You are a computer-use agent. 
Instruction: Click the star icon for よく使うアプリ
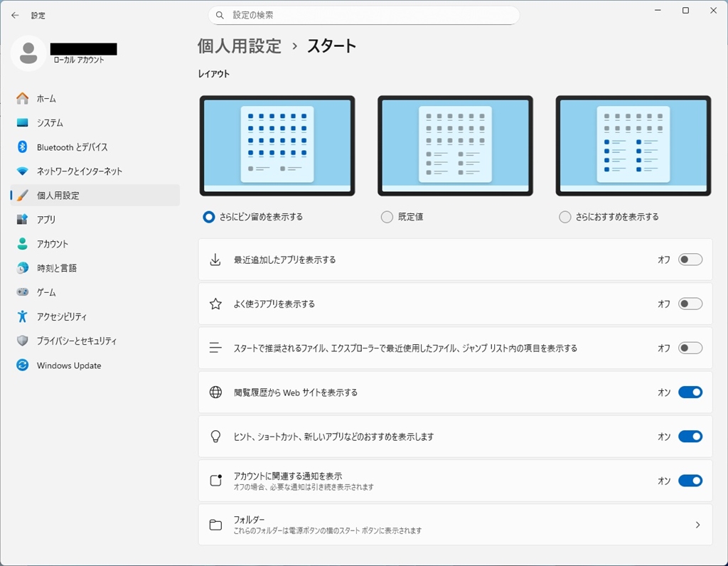[215, 304]
